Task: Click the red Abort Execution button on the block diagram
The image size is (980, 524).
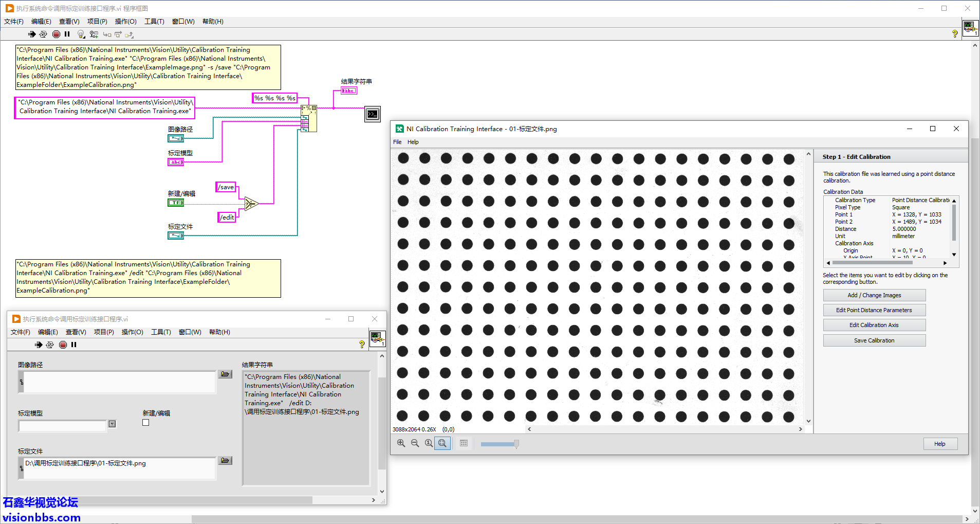Action: coord(56,34)
